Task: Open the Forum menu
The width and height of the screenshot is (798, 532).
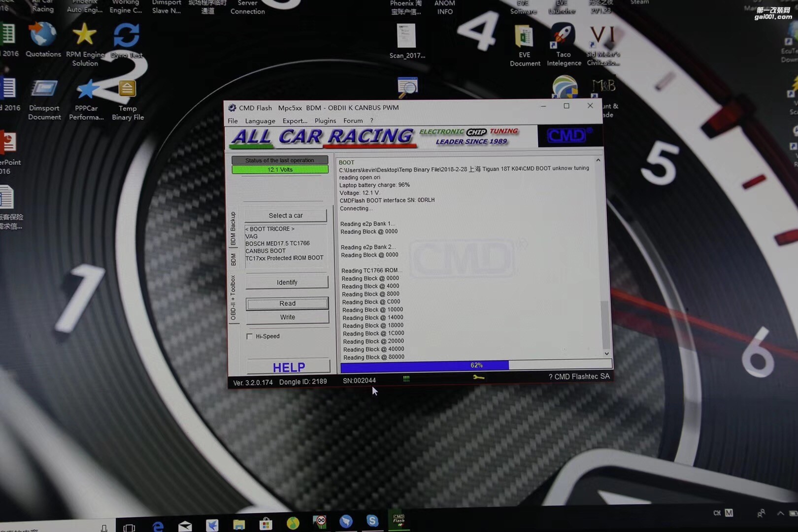Action: click(353, 121)
